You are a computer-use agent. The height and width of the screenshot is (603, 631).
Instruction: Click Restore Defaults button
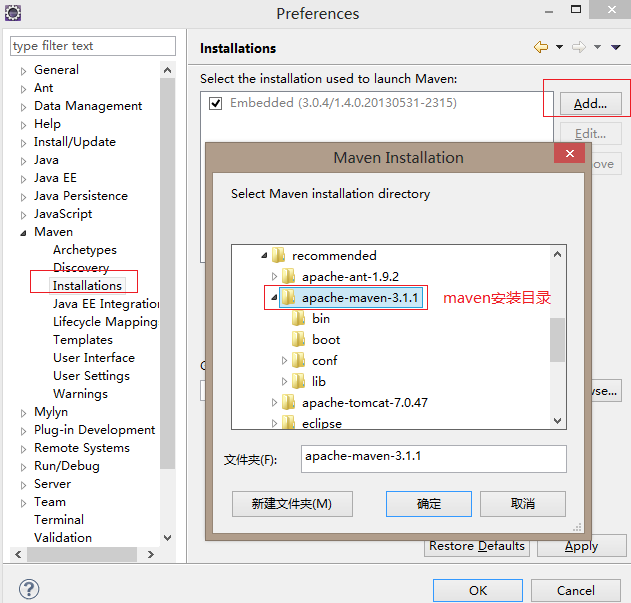[x=477, y=546]
